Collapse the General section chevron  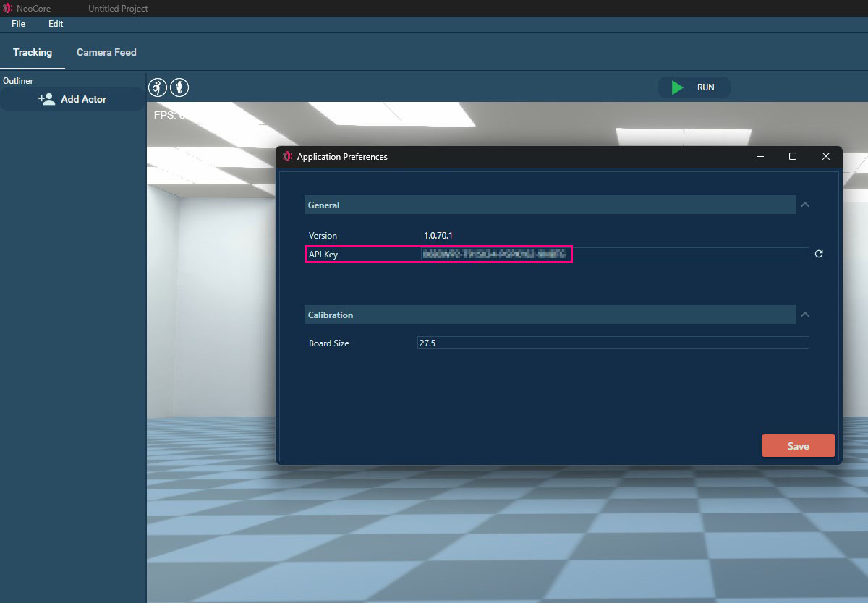[x=805, y=205]
